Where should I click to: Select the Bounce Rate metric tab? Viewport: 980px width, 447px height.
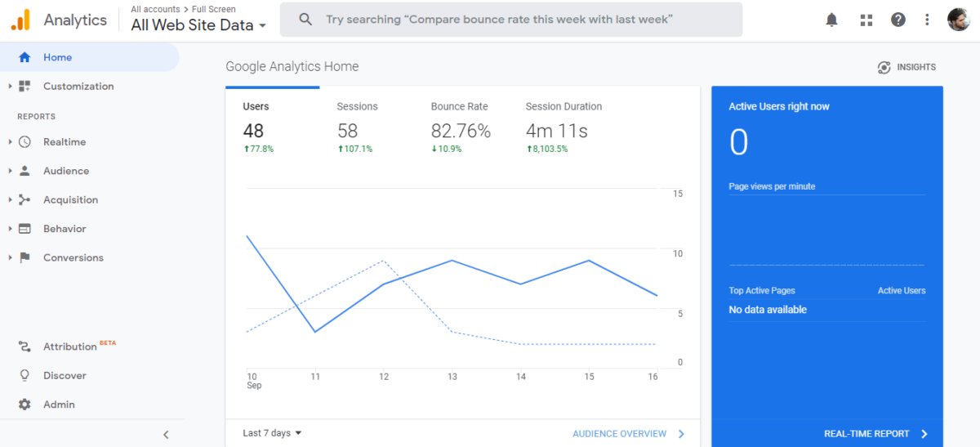459,106
